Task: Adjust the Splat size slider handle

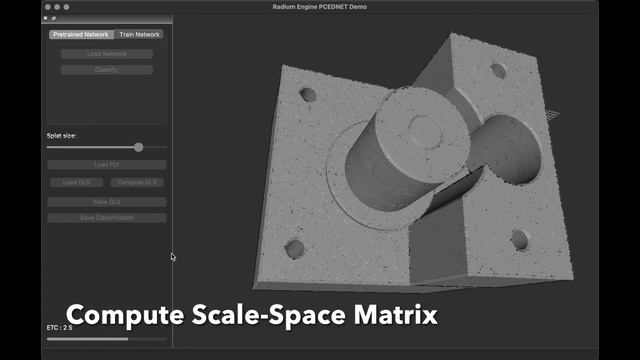Action: [139, 147]
